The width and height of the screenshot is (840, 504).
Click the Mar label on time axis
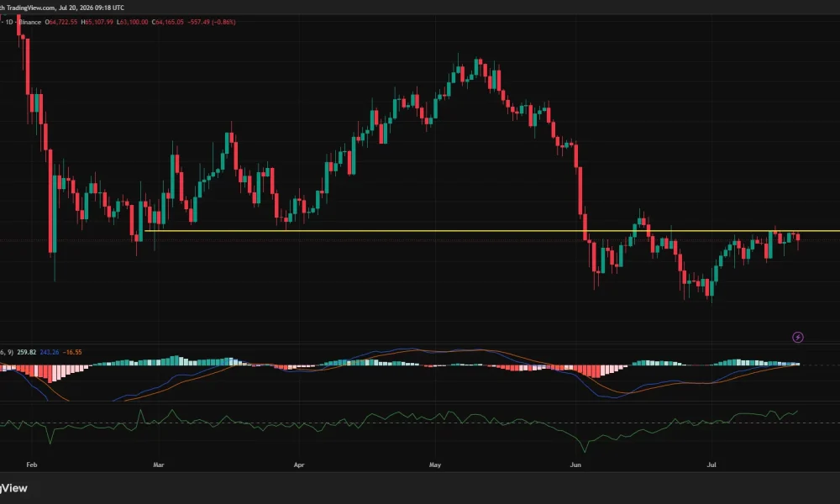(159, 465)
